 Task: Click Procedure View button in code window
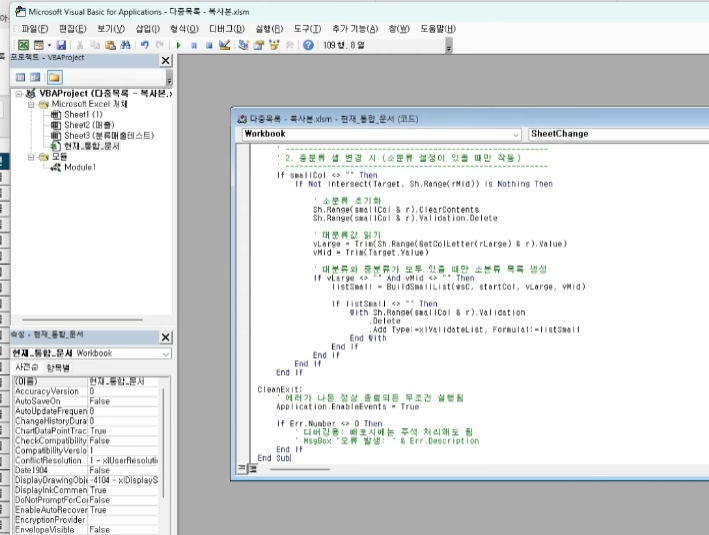coord(241,469)
